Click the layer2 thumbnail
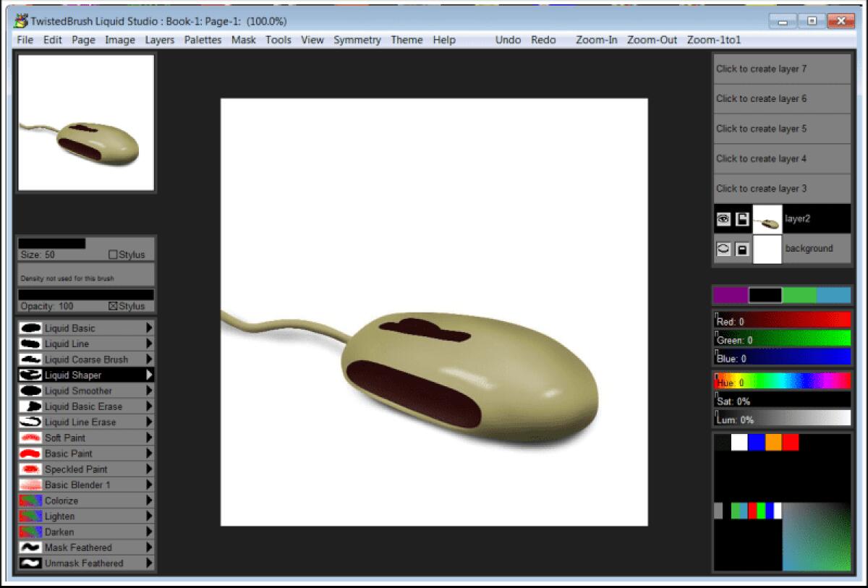The image size is (868, 588). 767,218
